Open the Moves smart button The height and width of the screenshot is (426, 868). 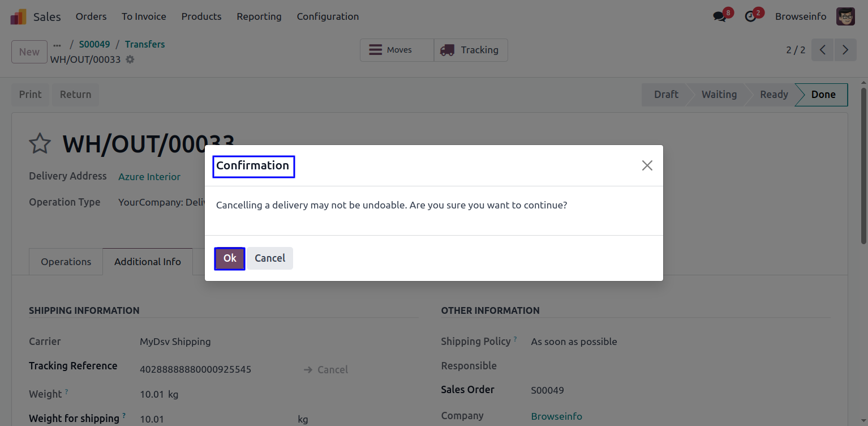[397, 50]
